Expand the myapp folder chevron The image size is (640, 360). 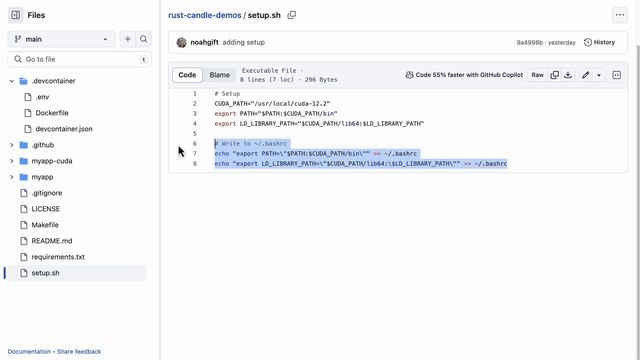pyautogui.click(x=11, y=177)
